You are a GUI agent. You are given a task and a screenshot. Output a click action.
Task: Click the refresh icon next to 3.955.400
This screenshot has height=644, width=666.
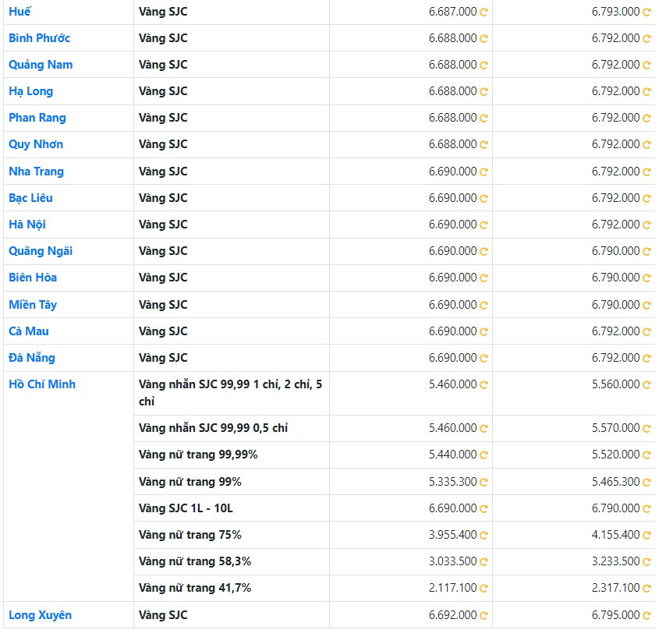[x=484, y=536]
